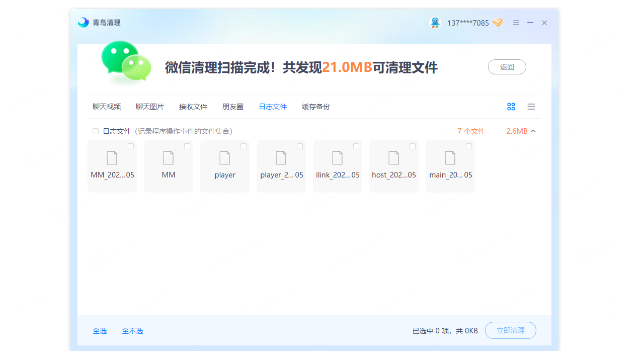Click the 全选 link
Image resolution: width=644 pixels, height=362 pixels.
click(x=100, y=331)
